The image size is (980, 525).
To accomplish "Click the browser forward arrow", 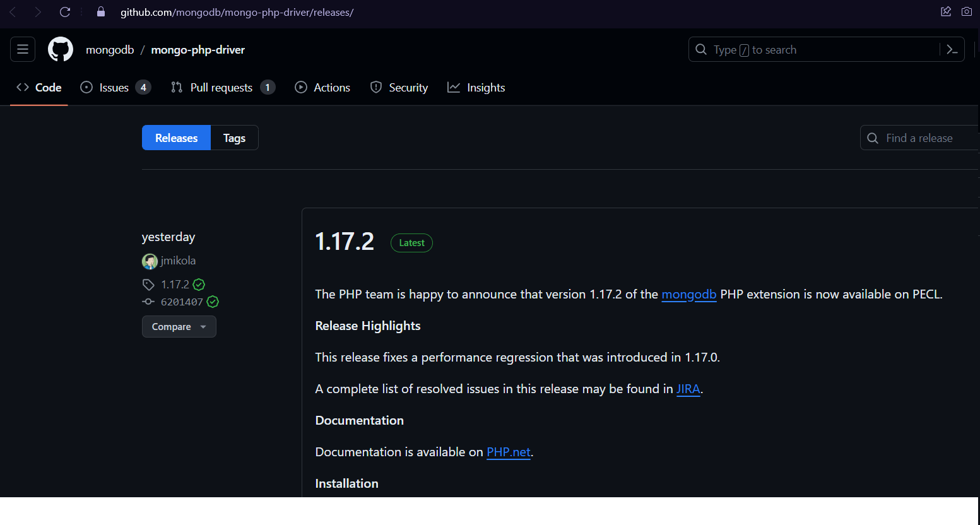I will tap(38, 12).
